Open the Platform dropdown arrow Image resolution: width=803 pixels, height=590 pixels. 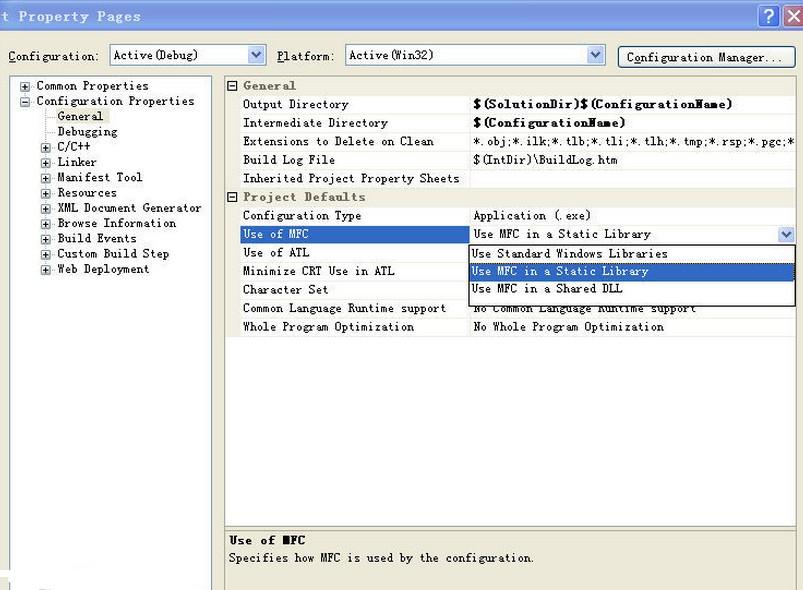(595, 55)
